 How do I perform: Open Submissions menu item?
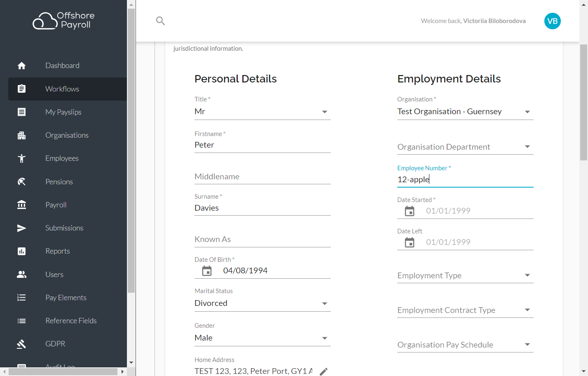tap(68, 228)
